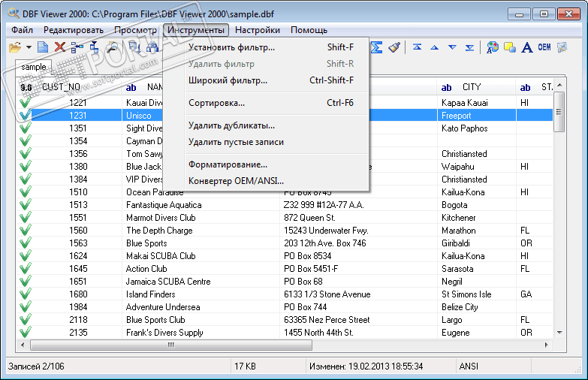Click the vertical scrollbar down arrow
The width and height of the screenshot is (588, 380).
tap(559, 333)
